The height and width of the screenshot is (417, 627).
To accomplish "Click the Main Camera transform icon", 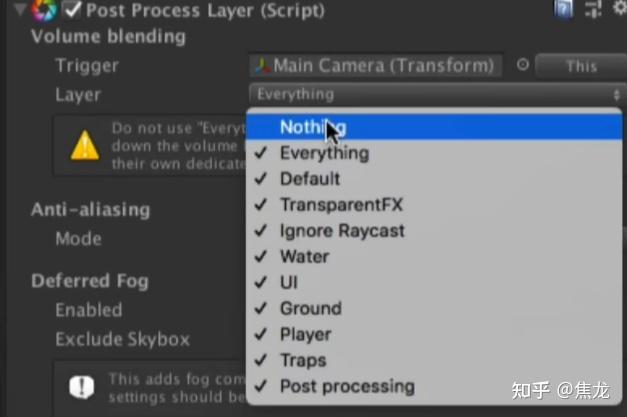I will pyautogui.click(x=262, y=66).
